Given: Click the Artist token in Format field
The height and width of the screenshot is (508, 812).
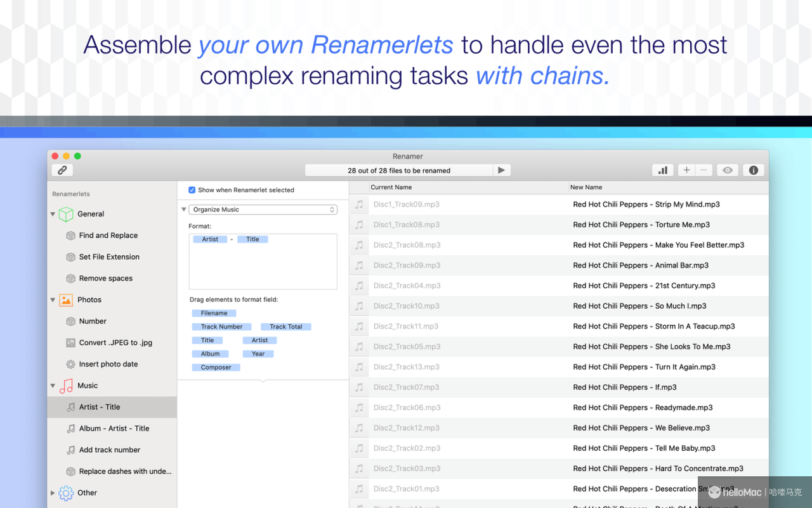Looking at the screenshot, I should [x=210, y=239].
